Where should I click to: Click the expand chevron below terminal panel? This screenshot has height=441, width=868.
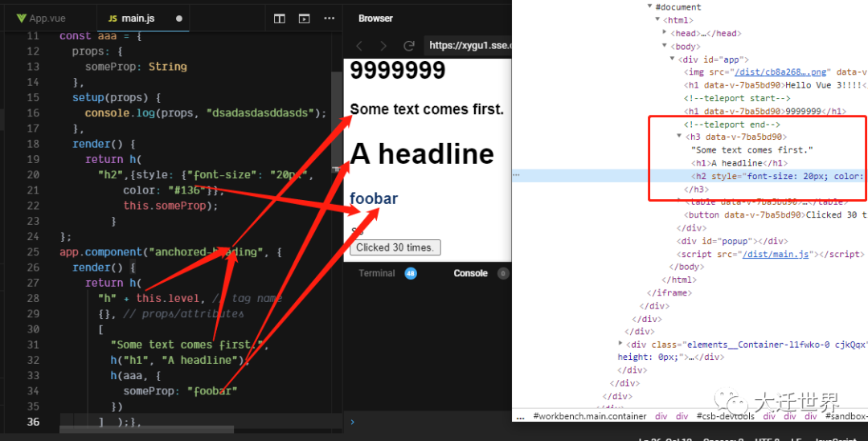[353, 423]
